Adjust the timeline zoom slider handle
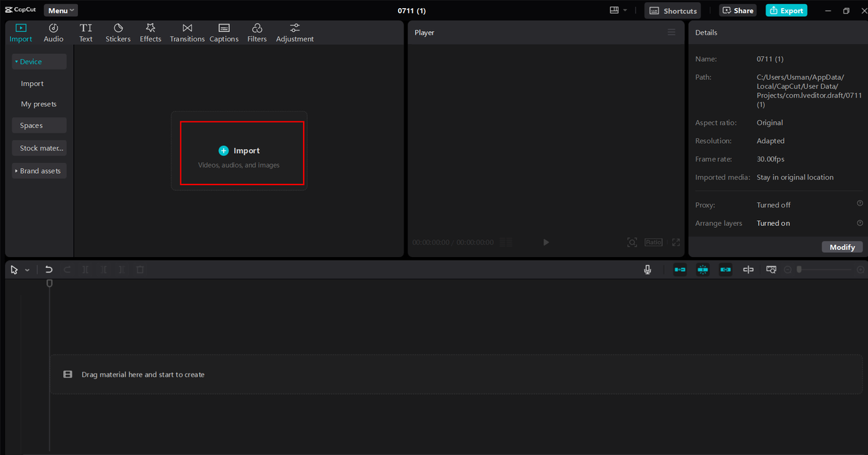This screenshot has height=455, width=868. (x=799, y=269)
